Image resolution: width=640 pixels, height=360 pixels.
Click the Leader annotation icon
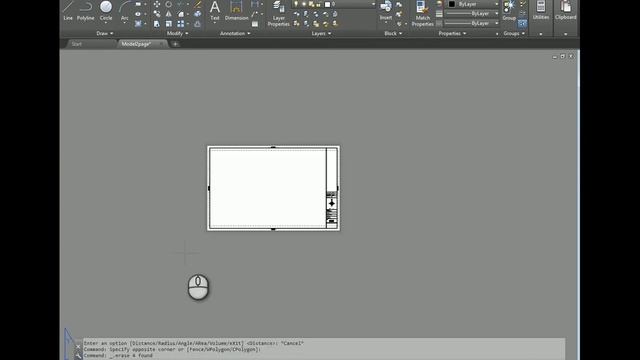coord(255,14)
